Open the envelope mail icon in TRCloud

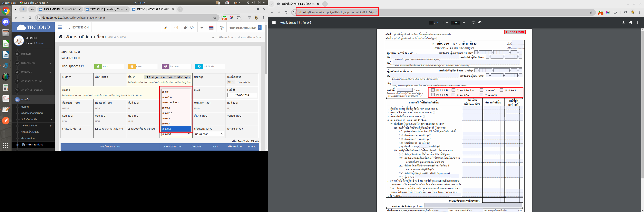pyautogui.click(x=176, y=27)
